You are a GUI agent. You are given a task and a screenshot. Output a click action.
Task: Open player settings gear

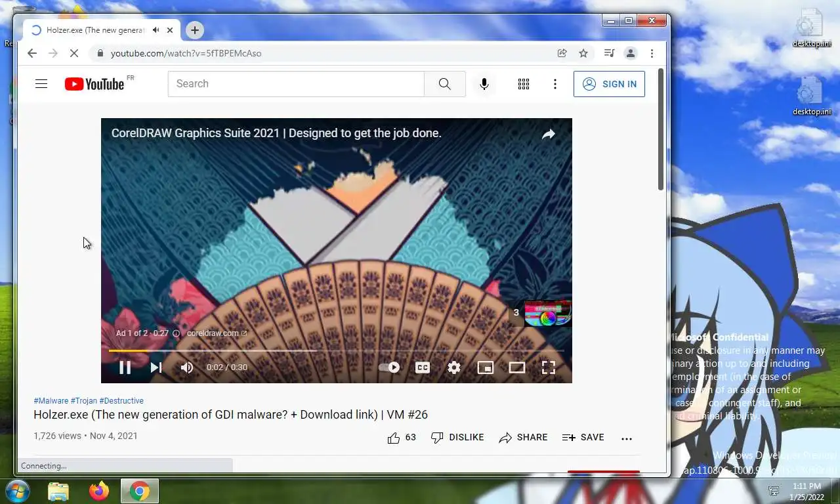point(454,367)
